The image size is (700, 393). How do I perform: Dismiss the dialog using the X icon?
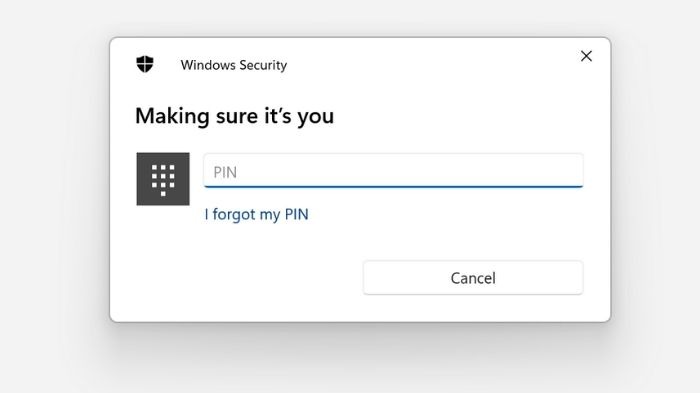click(586, 56)
